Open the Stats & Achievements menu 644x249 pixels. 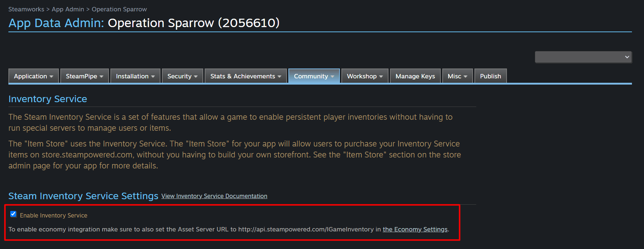pyautogui.click(x=246, y=76)
